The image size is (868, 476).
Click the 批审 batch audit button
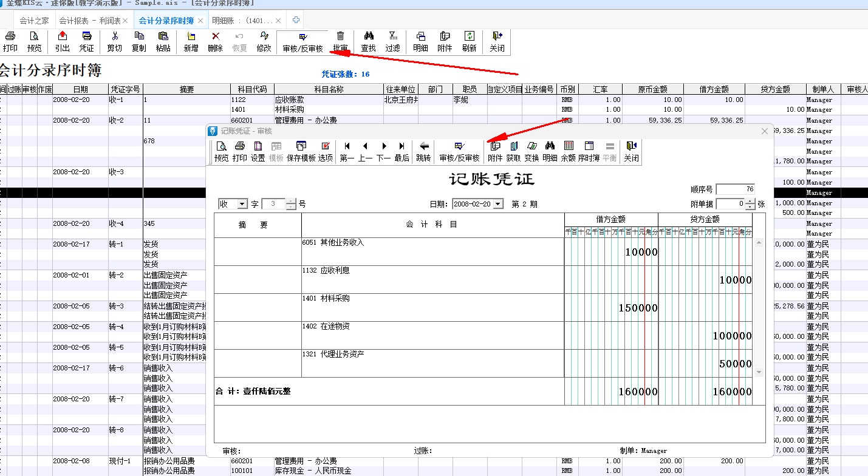pyautogui.click(x=340, y=42)
